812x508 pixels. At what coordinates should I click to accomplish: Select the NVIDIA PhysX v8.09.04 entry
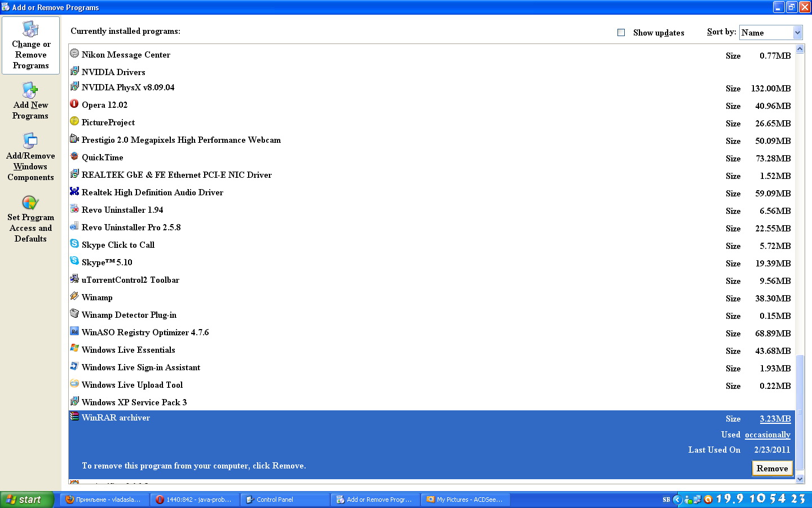[128, 87]
